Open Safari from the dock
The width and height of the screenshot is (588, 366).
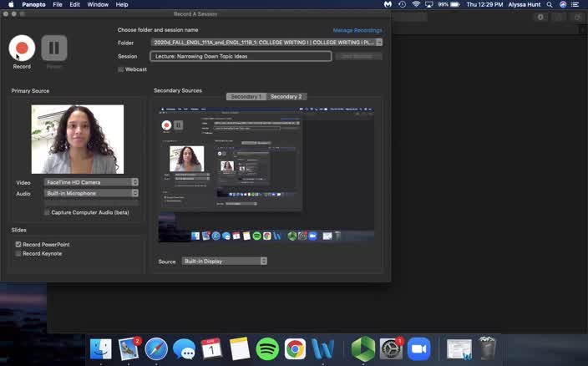(156, 348)
